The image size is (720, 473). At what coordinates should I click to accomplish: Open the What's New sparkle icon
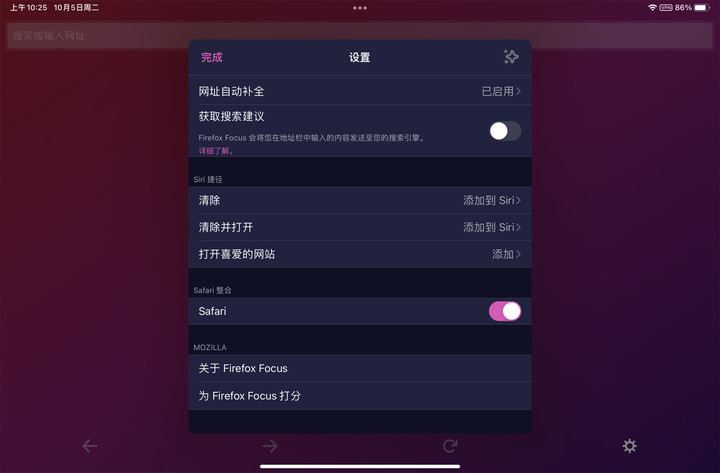pos(511,57)
